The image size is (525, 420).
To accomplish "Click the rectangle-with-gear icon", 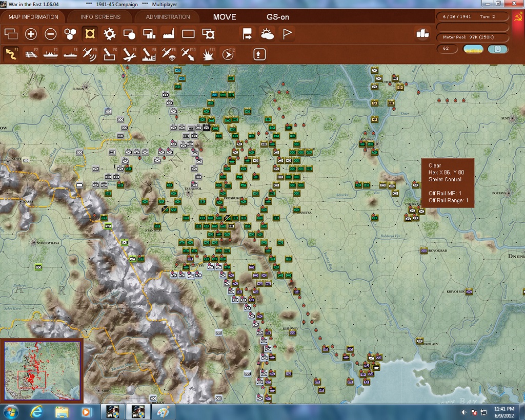I will (x=208, y=34).
